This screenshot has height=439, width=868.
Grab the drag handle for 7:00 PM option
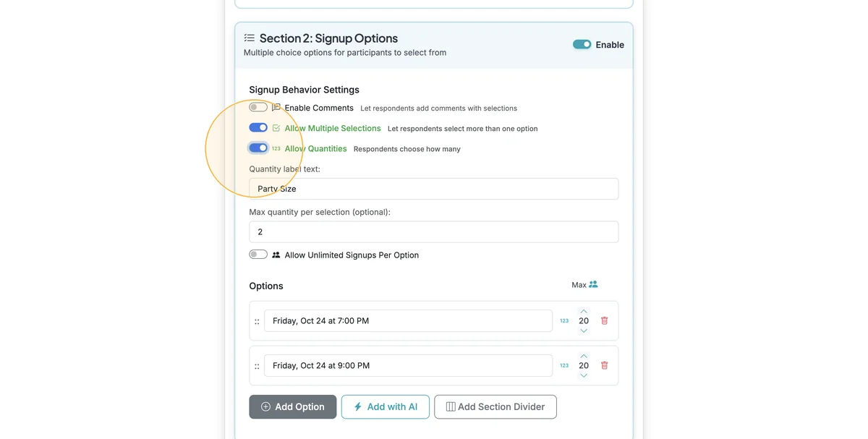(x=257, y=321)
